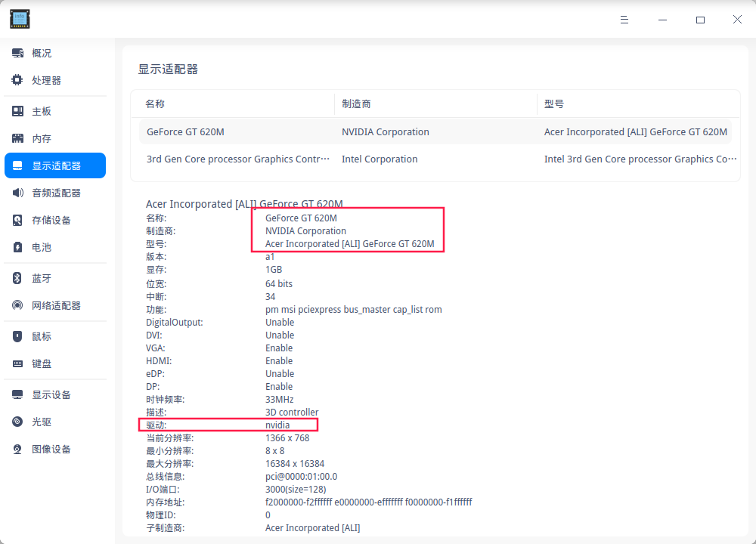Click the Device Manager app logo icon
756x544 pixels.
click(20, 19)
